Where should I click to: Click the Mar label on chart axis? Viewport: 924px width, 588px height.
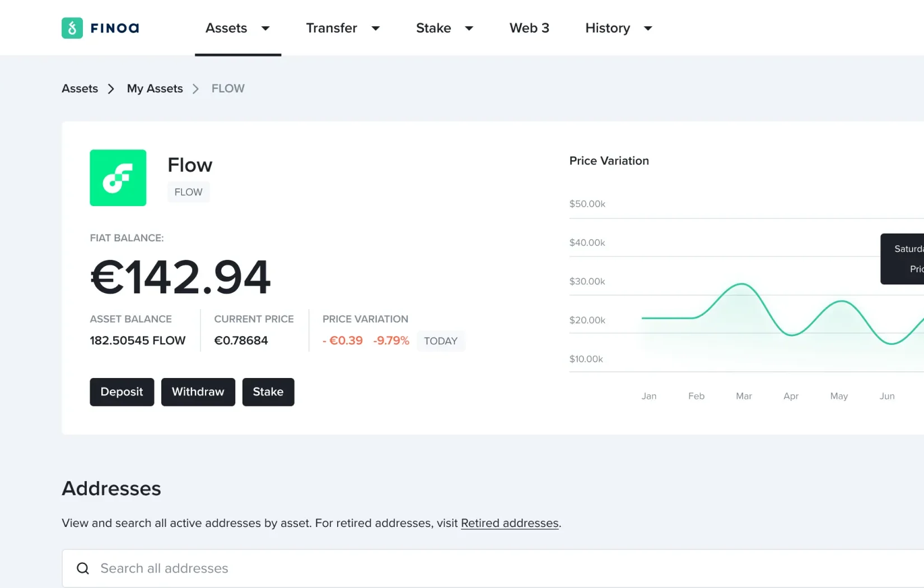(x=744, y=396)
